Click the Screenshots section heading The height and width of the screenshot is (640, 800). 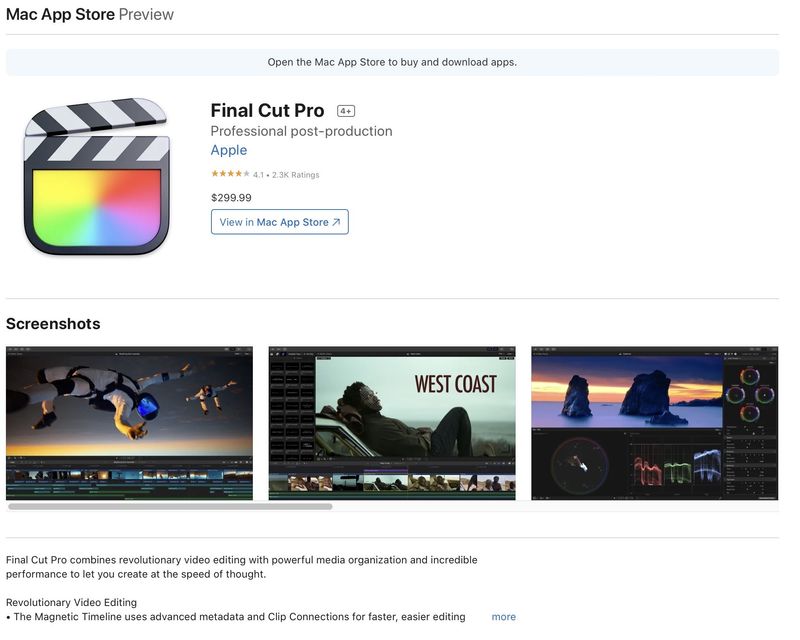[x=53, y=324]
